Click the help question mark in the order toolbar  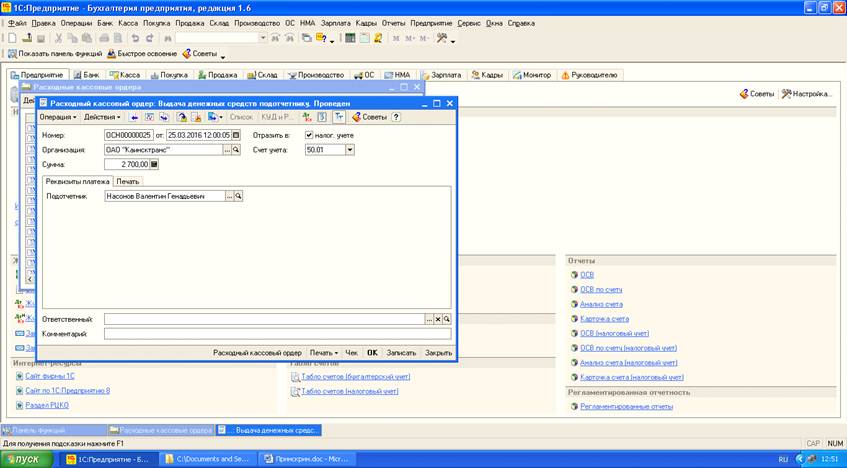tap(396, 117)
